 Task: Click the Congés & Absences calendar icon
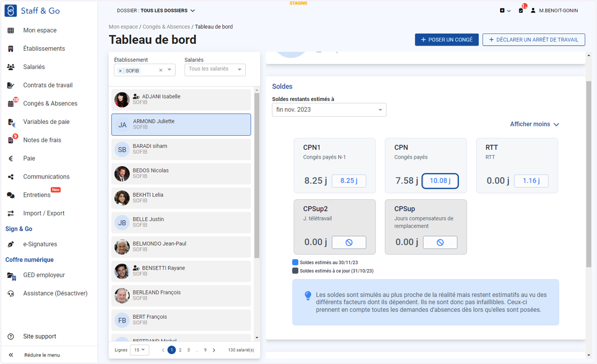pos(11,104)
